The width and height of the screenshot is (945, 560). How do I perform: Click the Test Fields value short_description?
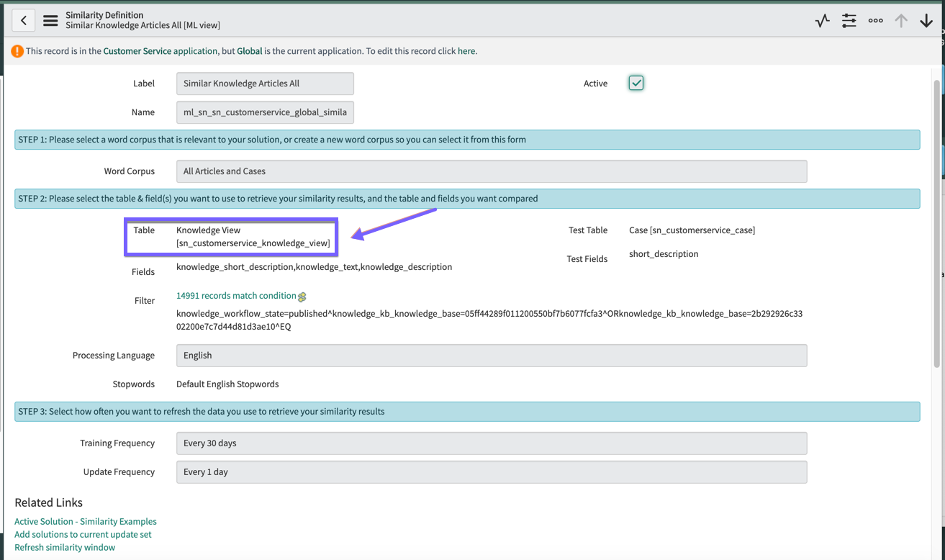coord(664,253)
